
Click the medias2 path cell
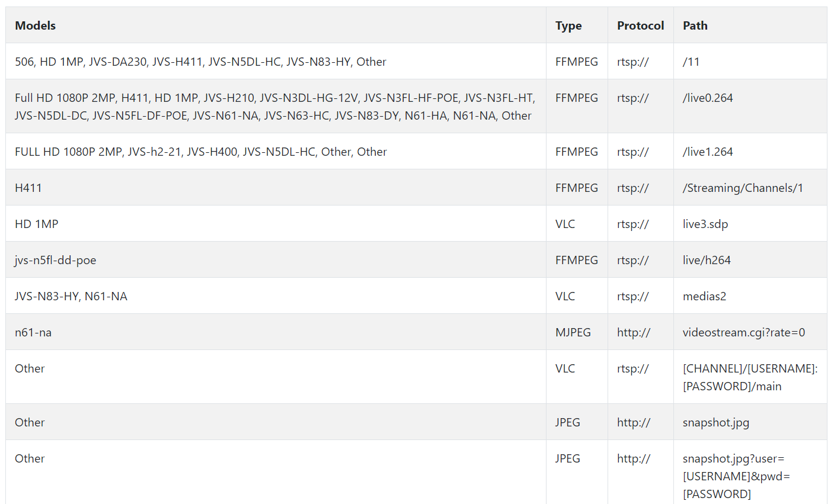pyautogui.click(x=704, y=296)
